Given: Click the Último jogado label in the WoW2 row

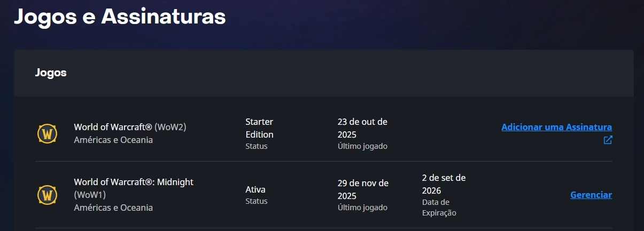Looking at the screenshot, I should [x=362, y=146].
